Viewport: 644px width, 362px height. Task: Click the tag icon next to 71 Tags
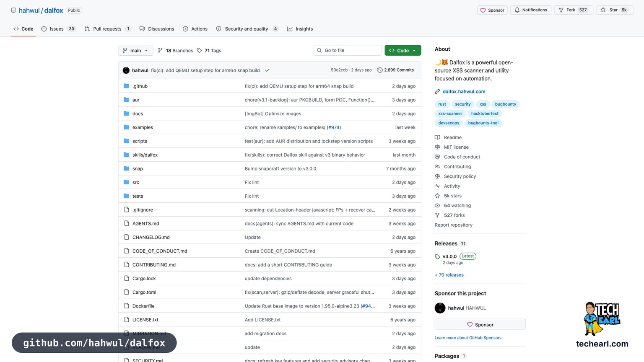pos(200,50)
